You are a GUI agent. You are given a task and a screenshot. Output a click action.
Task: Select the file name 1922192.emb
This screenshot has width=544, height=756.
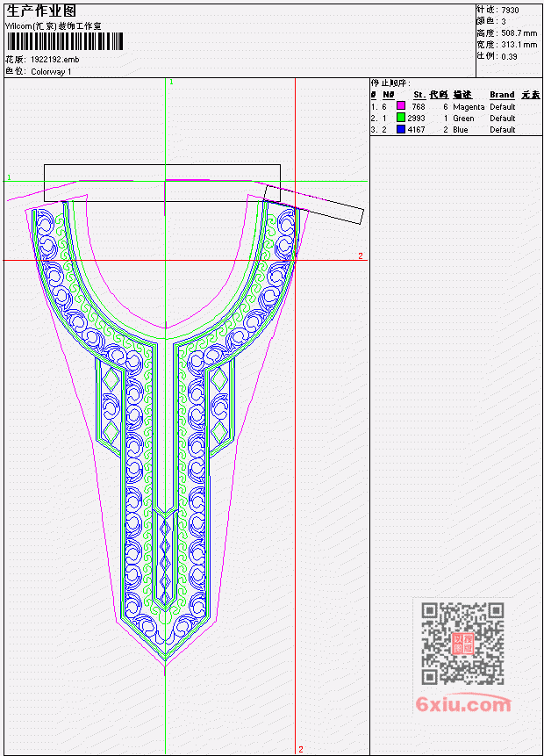pyautogui.click(x=55, y=60)
